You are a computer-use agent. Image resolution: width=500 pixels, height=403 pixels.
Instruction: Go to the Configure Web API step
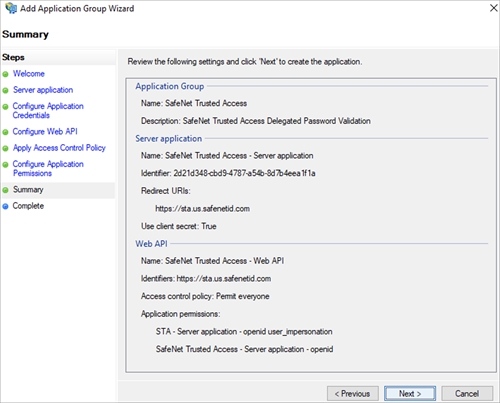[45, 132]
